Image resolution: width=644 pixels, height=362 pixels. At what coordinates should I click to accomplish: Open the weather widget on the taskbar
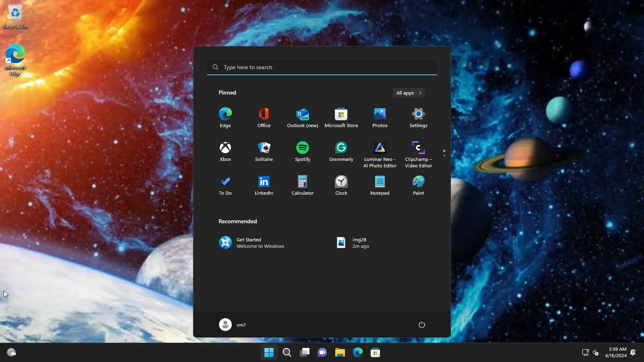coord(12,353)
